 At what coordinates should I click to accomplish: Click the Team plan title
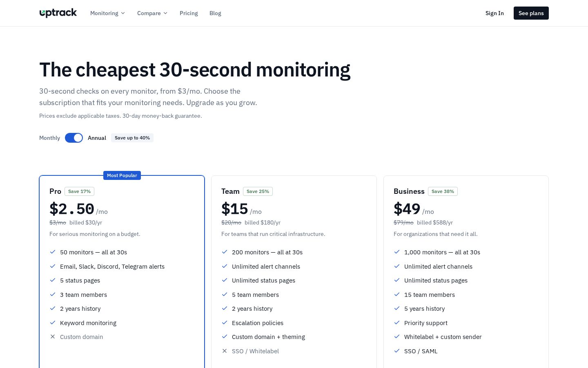230,191
